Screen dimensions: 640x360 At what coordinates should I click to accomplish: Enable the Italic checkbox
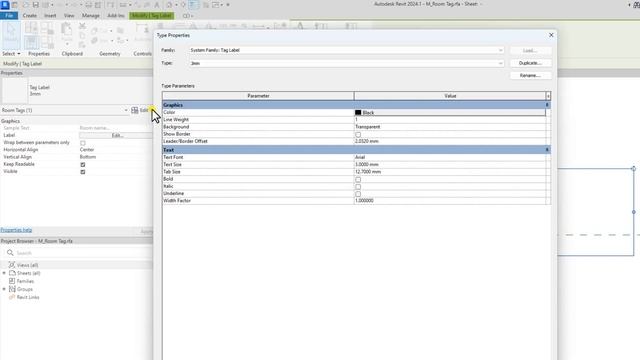pos(358,187)
